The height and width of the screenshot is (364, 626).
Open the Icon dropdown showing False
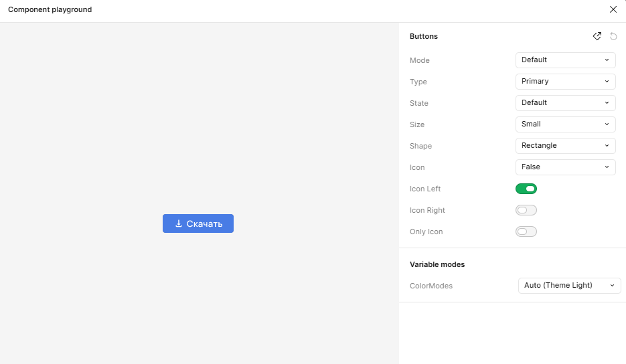(x=565, y=167)
